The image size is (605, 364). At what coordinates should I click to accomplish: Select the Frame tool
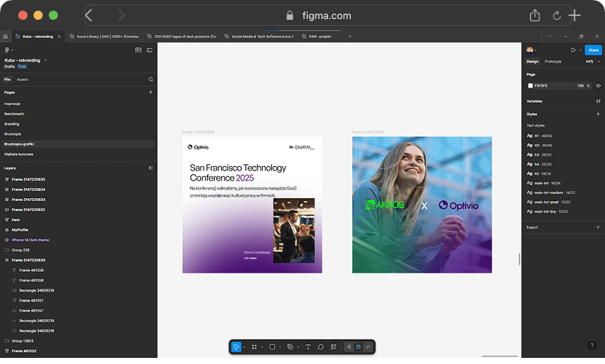[x=254, y=346]
